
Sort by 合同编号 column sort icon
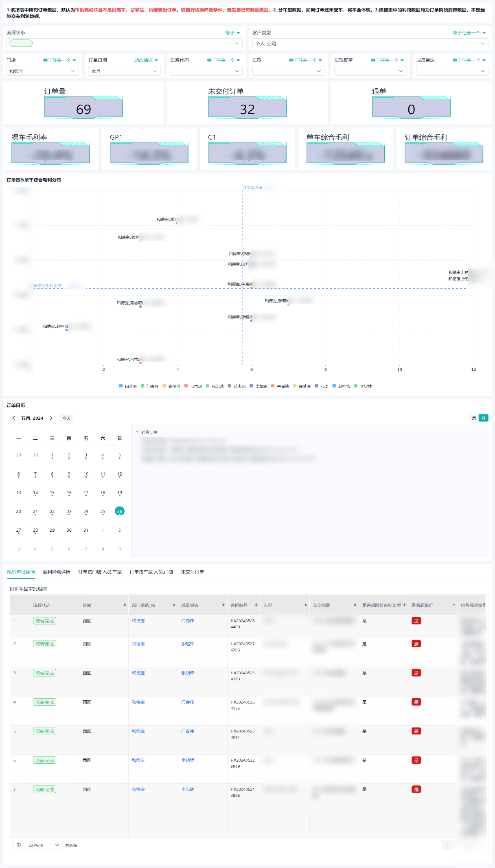coord(256,605)
